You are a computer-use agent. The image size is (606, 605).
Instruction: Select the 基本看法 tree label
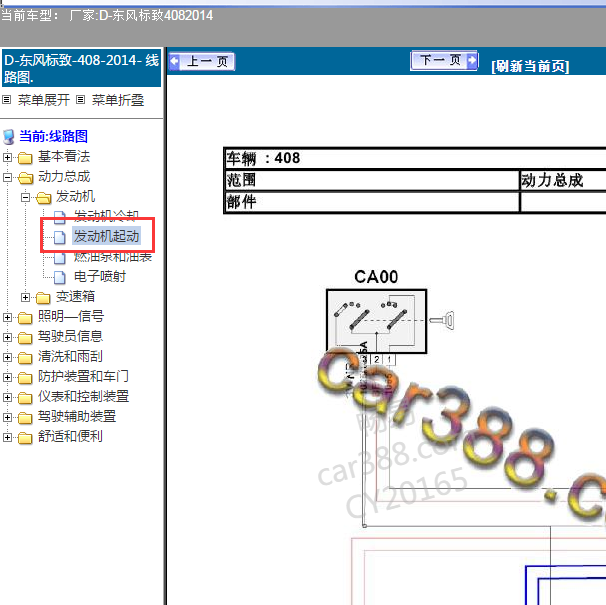pos(64,157)
